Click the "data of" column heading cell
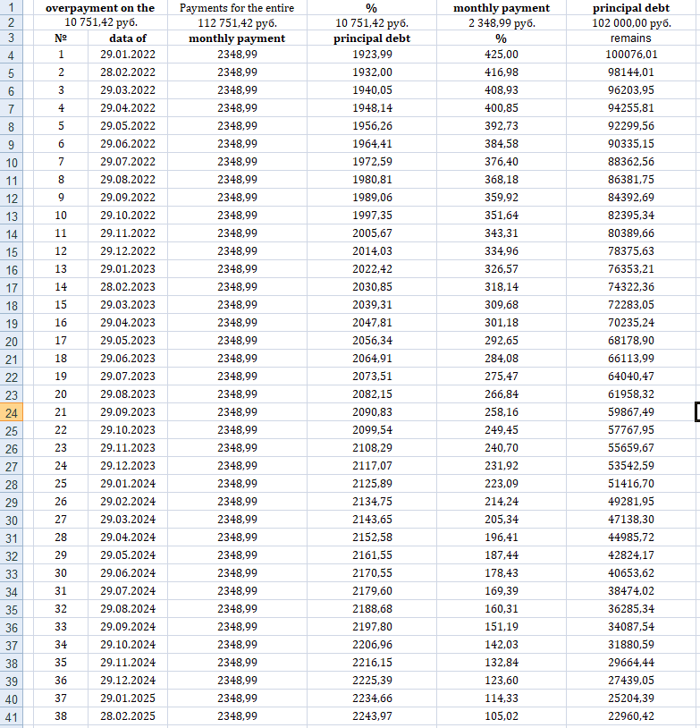 pos(128,38)
